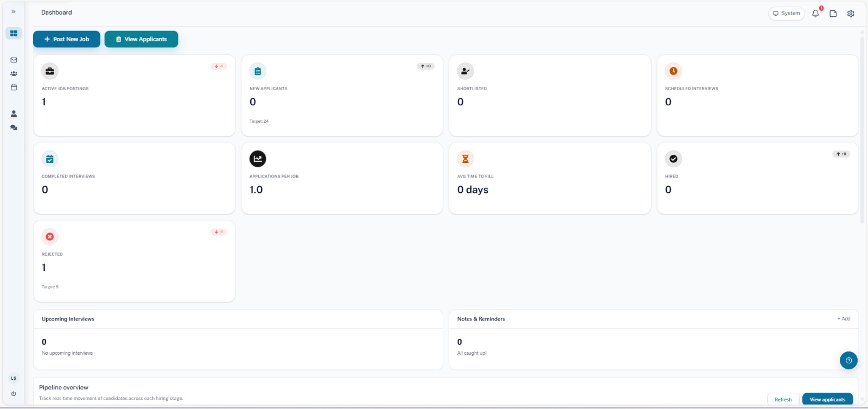Open the chat bubble icon in sidebar
This screenshot has width=868, height=409.
14,127
